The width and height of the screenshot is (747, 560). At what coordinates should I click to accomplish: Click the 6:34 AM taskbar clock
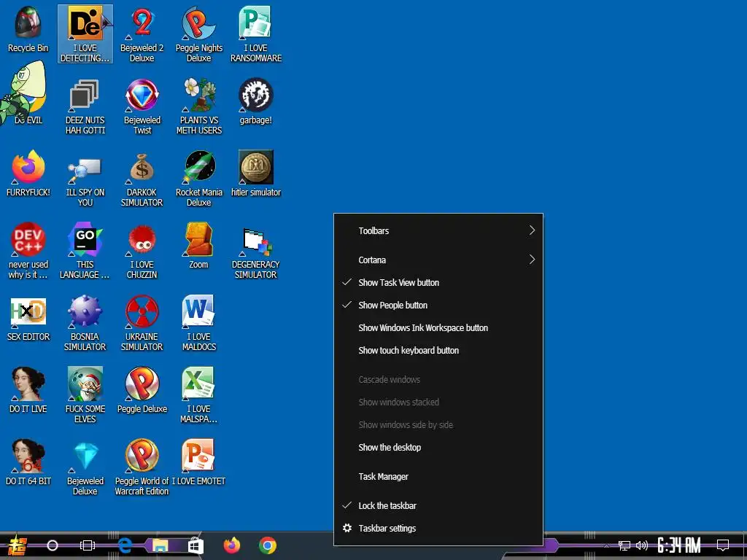pyautogui.click(x=679, y=545)
